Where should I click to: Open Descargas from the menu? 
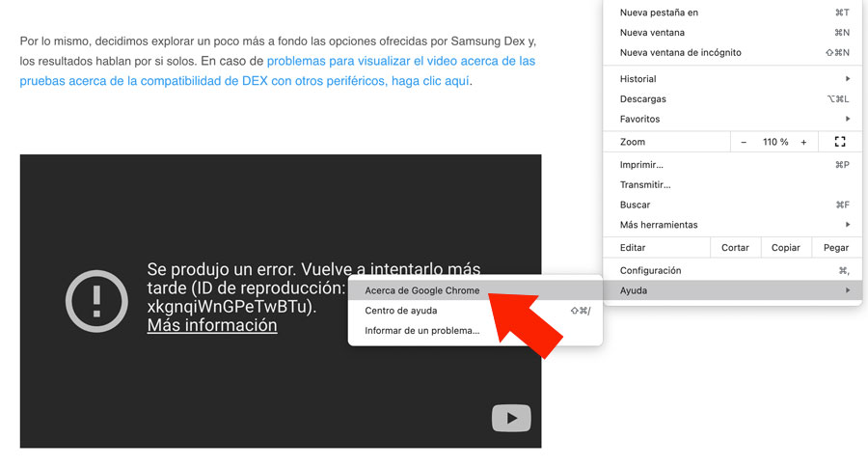732,98
